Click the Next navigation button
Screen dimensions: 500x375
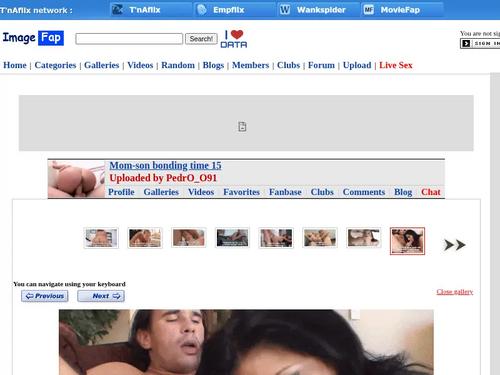click(101, 296)
